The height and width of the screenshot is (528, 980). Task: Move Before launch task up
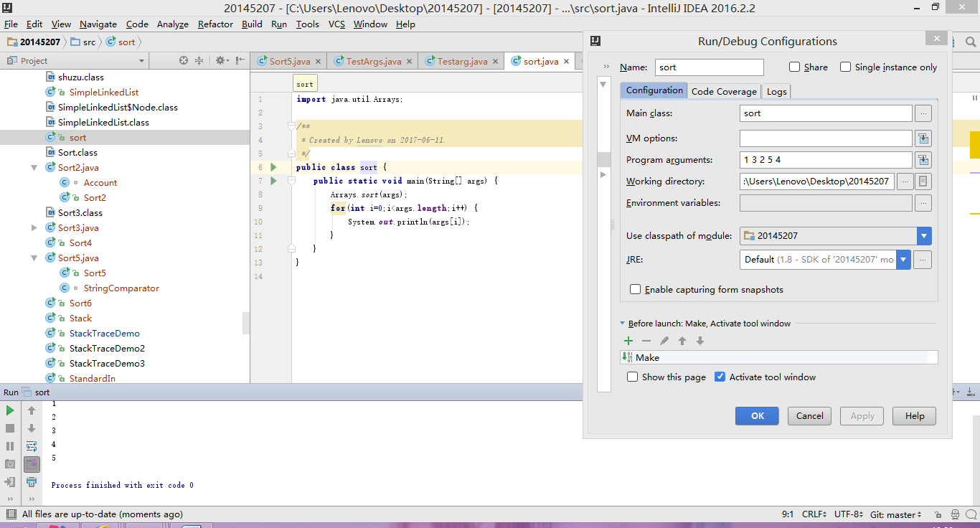tap(682, 341)
